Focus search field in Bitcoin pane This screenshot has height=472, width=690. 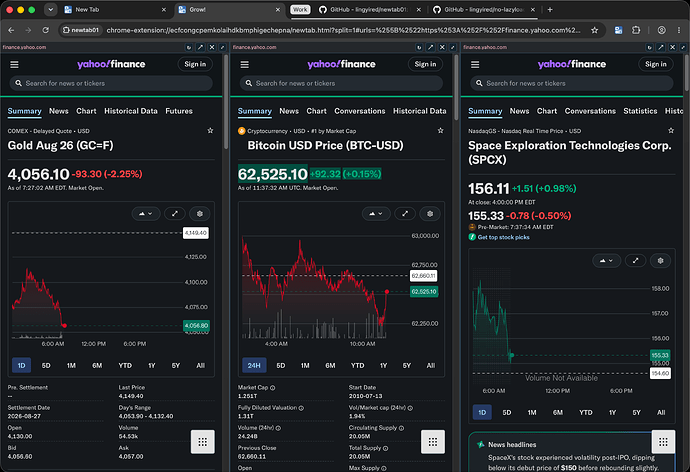pyautogui.click(x=341, y=83)
